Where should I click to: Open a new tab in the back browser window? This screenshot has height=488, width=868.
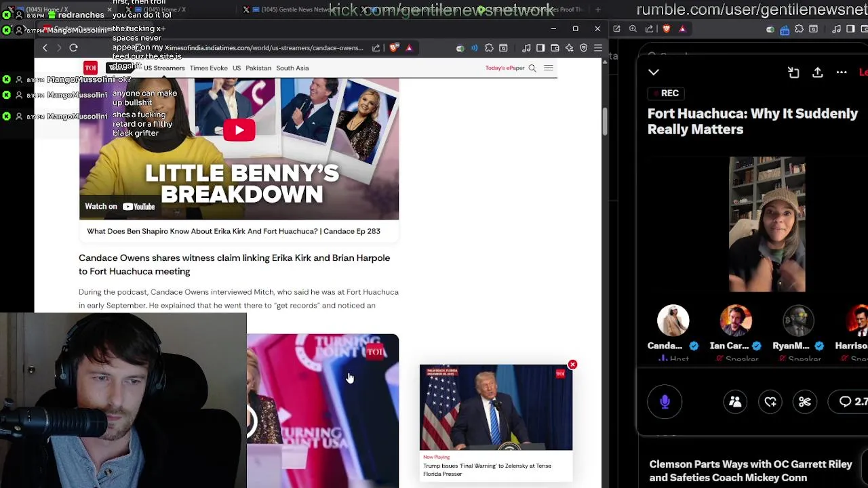(597, 9)
